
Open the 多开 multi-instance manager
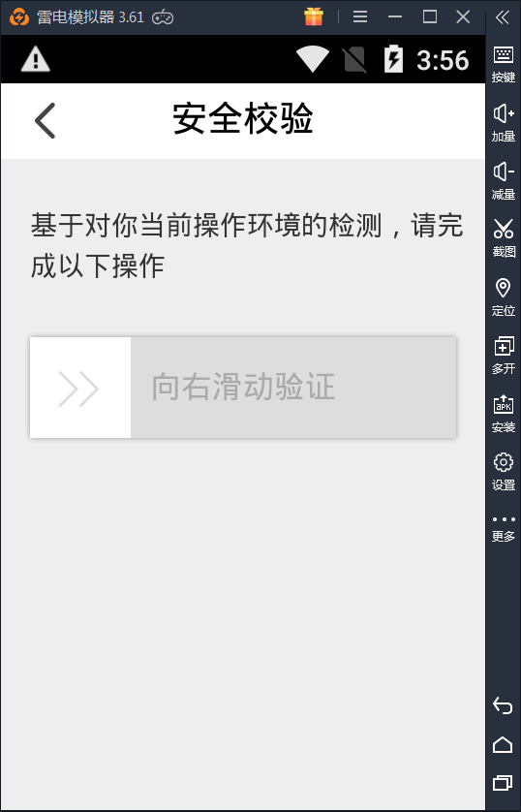point(503,356)
